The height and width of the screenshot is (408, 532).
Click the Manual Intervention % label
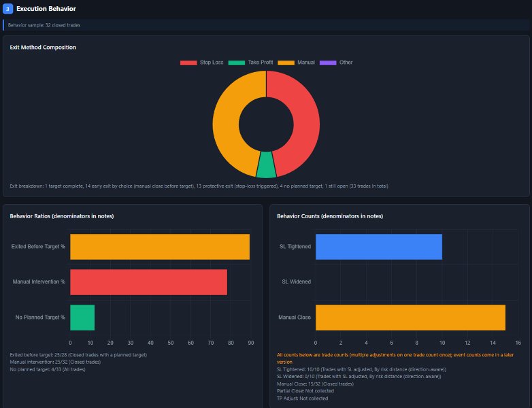tap(39, 282)
